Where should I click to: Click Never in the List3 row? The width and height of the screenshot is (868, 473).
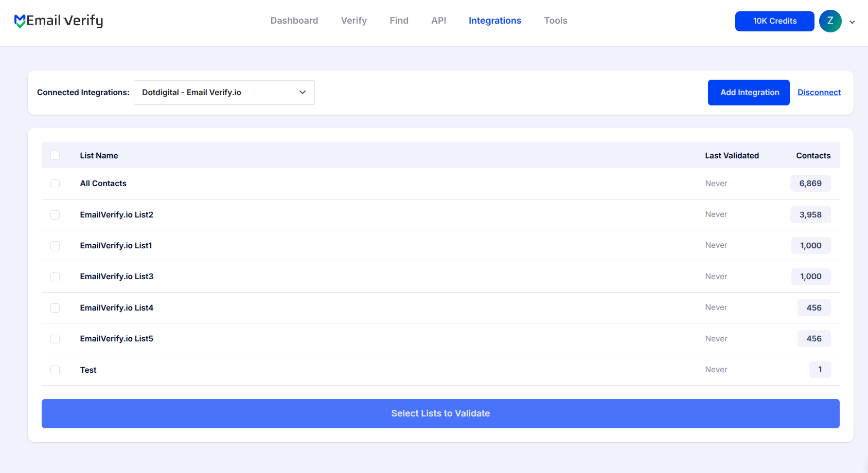click(716, 277)
